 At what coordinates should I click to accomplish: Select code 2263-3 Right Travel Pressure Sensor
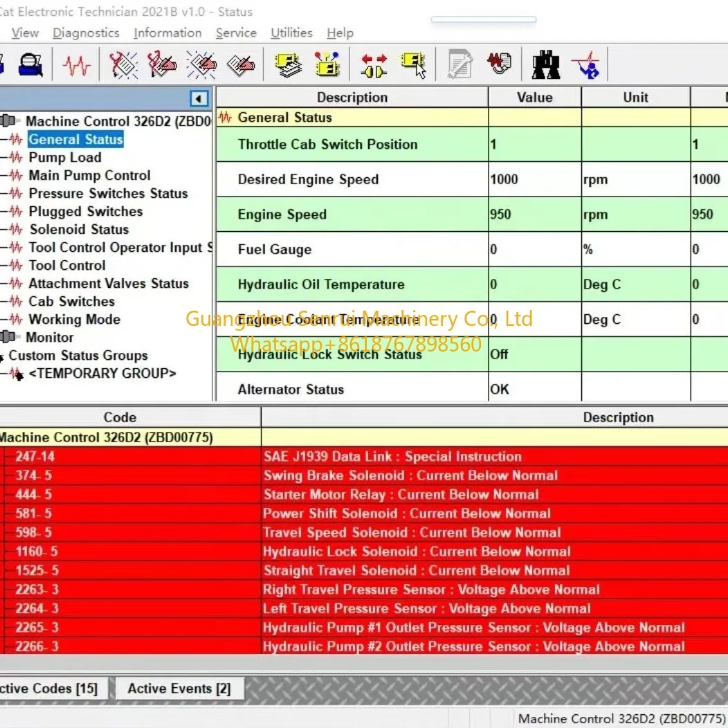point(364,590)
